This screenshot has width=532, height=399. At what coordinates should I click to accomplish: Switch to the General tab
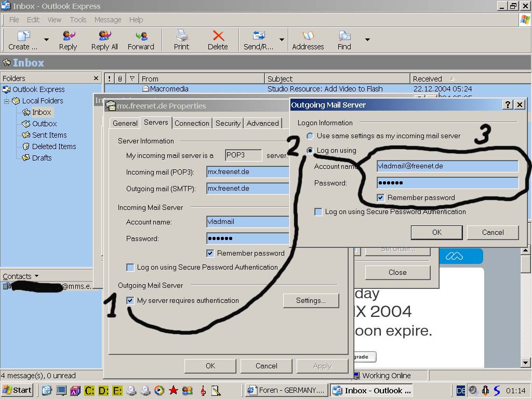125,123
